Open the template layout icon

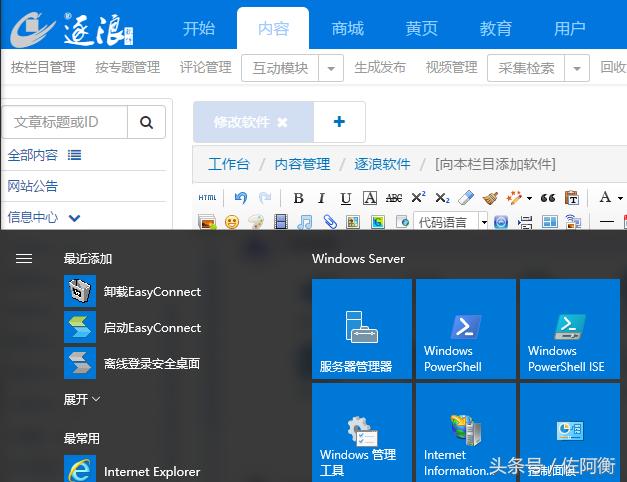click(550, 221)
